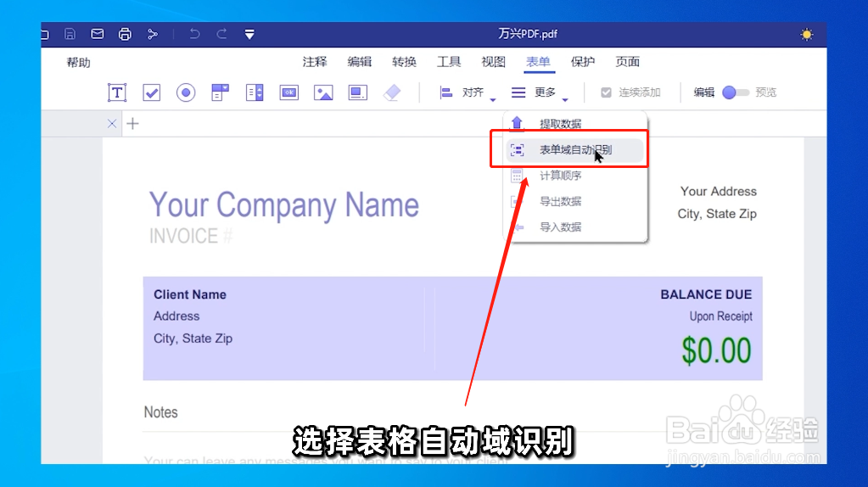Click the Save icon in title bar
The width and height of the screenshot is (868, 487).
pos(70,34)
